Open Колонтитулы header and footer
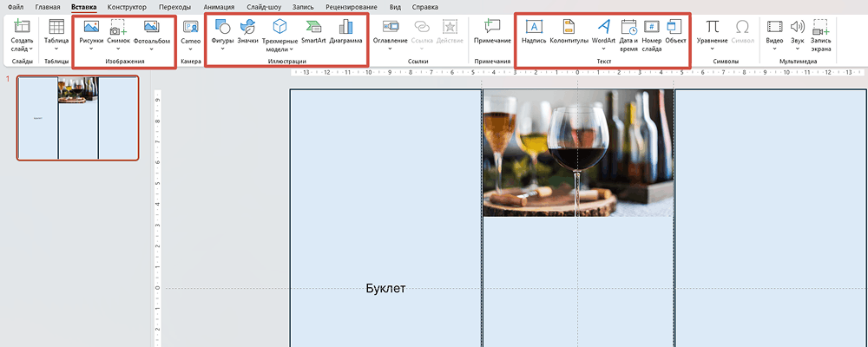The width and height of the screenshot is (868, 347). (569, 30)
